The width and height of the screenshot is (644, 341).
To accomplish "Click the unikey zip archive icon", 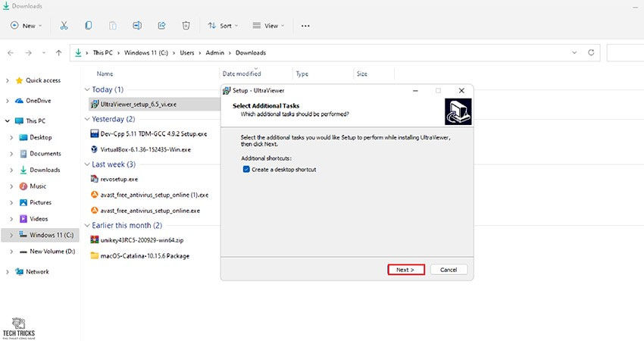I will point(95,240).
